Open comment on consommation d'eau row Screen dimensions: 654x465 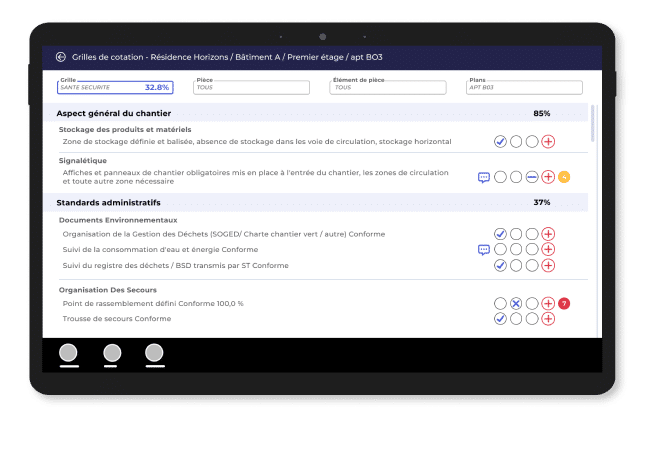tap(484, 250)
